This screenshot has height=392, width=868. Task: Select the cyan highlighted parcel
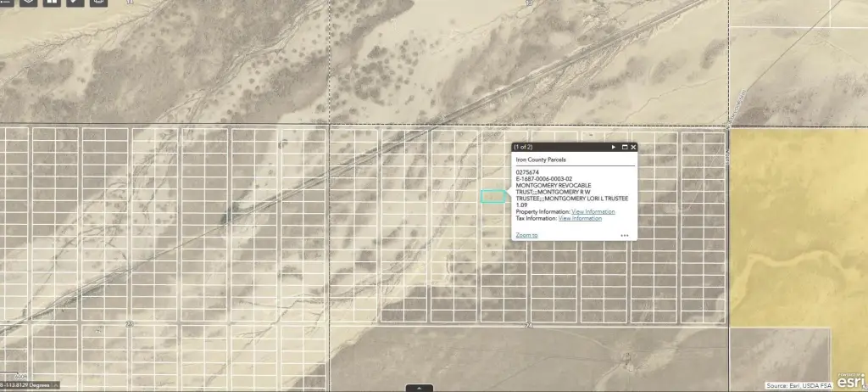click(x=492, y=196)
